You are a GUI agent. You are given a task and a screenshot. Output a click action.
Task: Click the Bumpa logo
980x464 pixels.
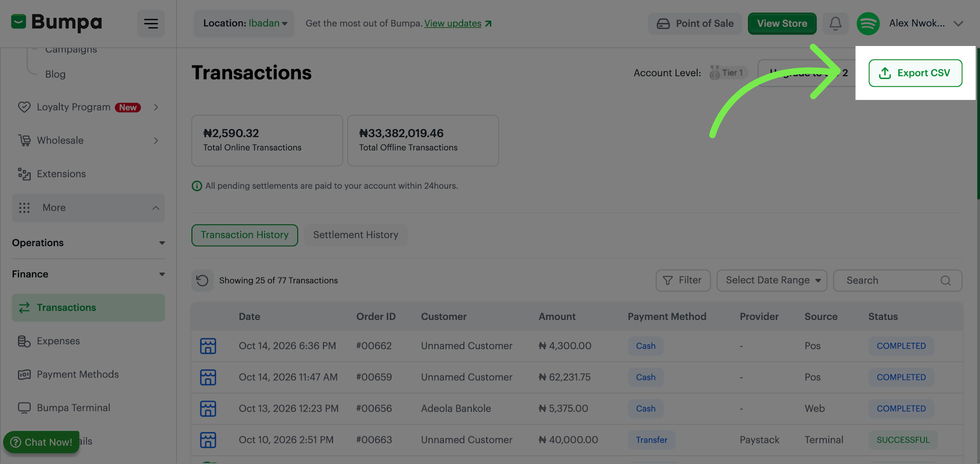[56, 22]
